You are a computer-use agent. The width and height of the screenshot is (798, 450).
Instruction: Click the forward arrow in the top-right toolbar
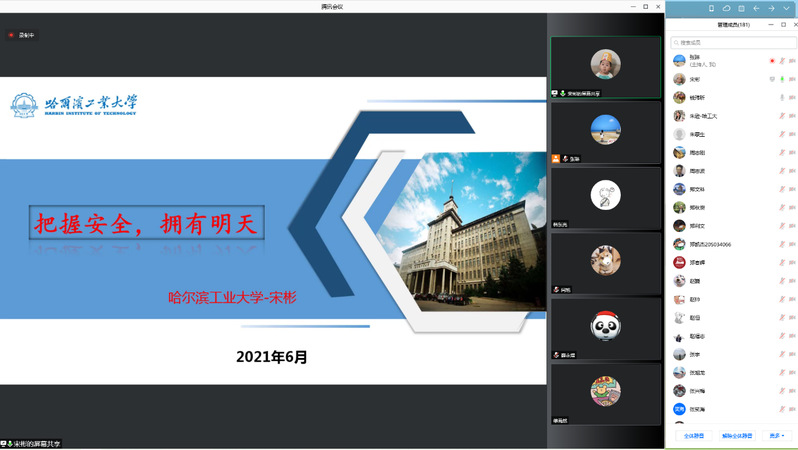click(772, 8)
